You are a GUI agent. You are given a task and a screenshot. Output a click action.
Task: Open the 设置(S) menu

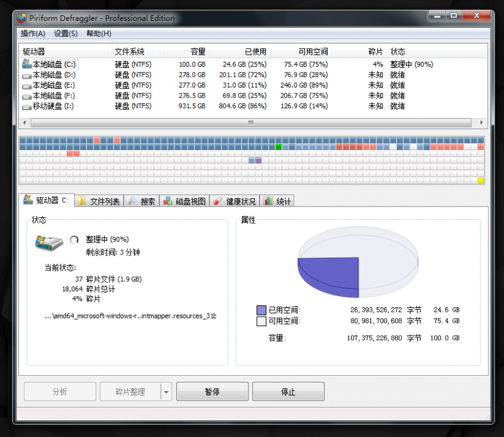tap(66, 33)
